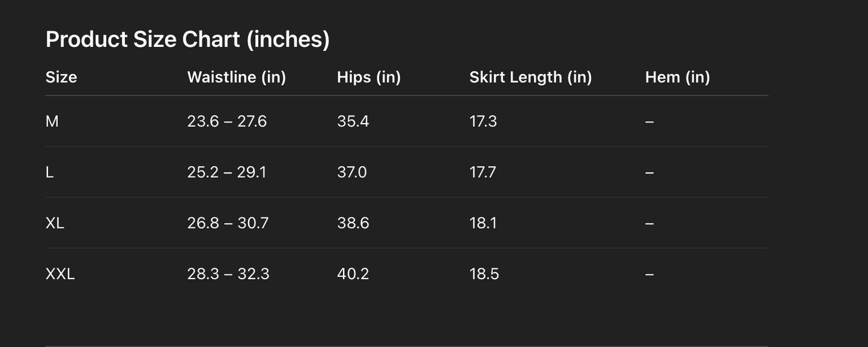Select the Skirt Length (in) header

530,77
